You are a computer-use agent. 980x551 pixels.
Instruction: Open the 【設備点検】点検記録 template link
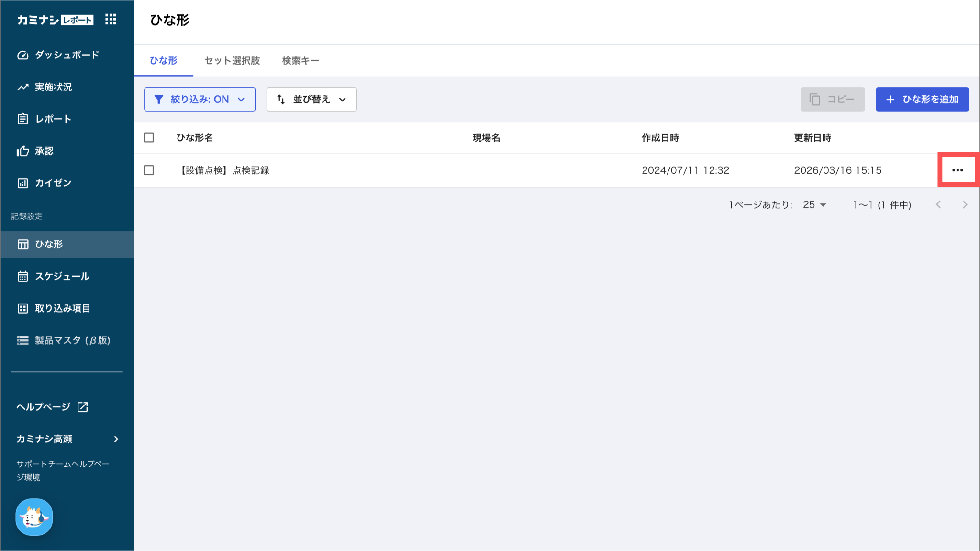coord(224,170)
